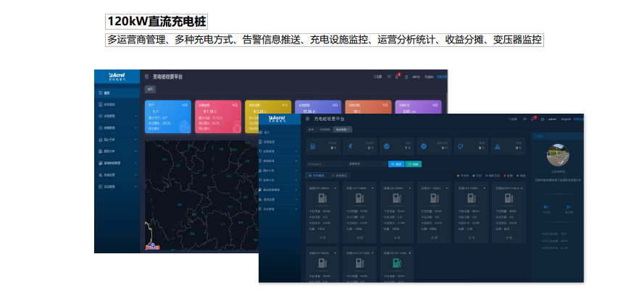The height and width of the screenshot is (296, 644).
Task: Open notification bell in front window header
Action: (x=532, y=119)
